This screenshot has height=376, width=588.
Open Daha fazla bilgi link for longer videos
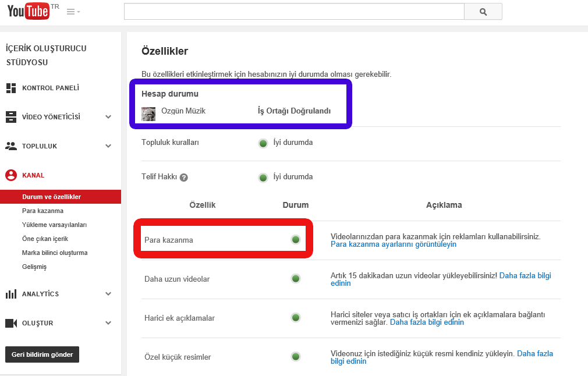(525, 275)
